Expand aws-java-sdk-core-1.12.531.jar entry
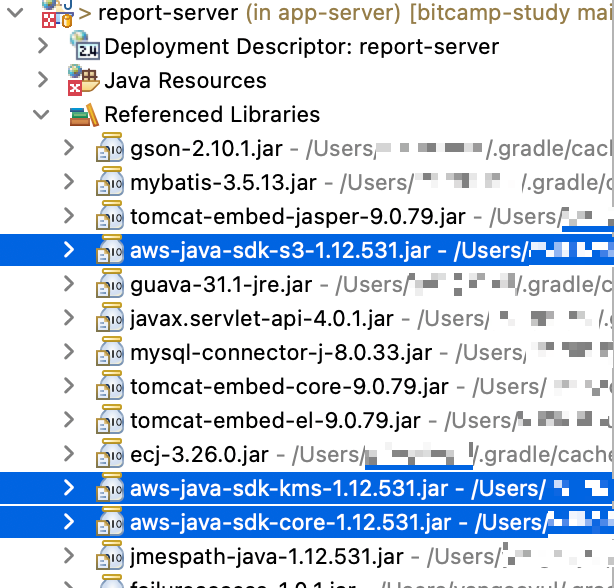This screenshot has width=614, height=588. click(69, 522)
